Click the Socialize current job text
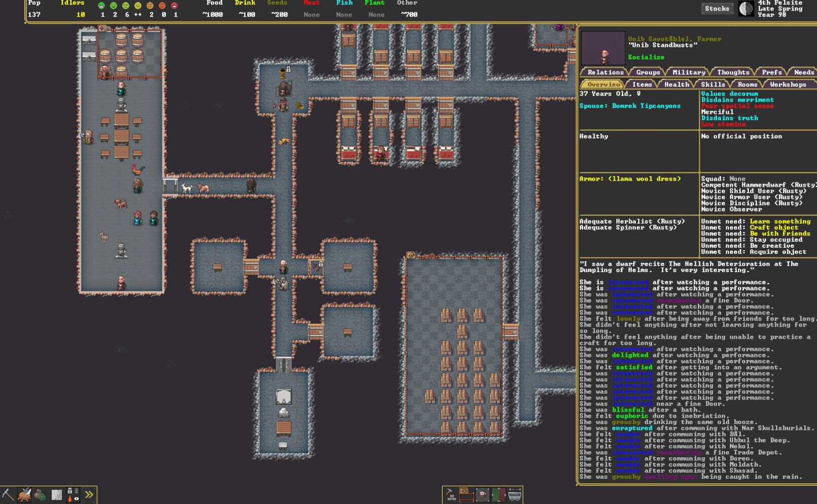This screenshot has height=504, width=817. point(646,57)
